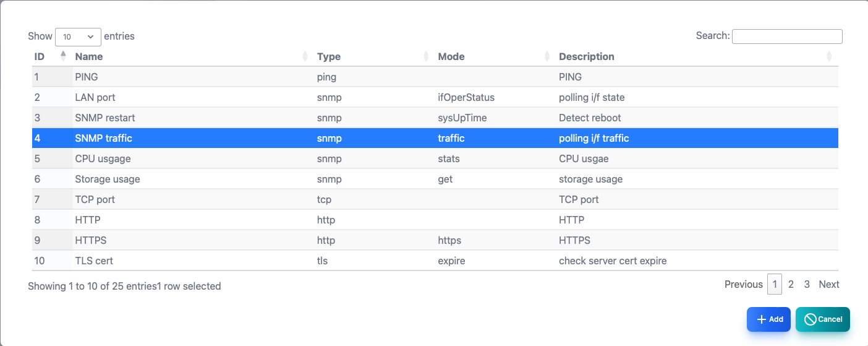The height and width of the screenshot is (346, 868).
Task: Select the PING row
Action: (x=435, y=77)
